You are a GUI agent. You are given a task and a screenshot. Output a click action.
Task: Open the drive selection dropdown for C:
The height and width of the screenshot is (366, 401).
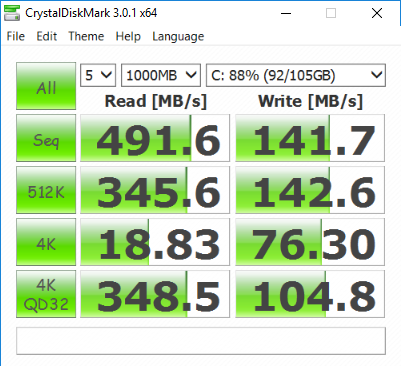coord(296,75)
